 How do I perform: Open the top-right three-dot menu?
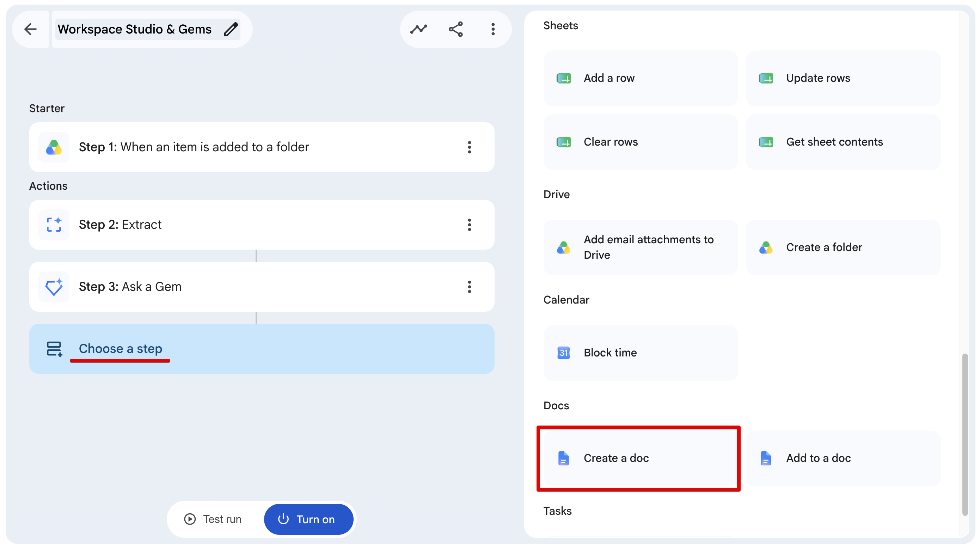pyautogui.click(x=493, y=29)
